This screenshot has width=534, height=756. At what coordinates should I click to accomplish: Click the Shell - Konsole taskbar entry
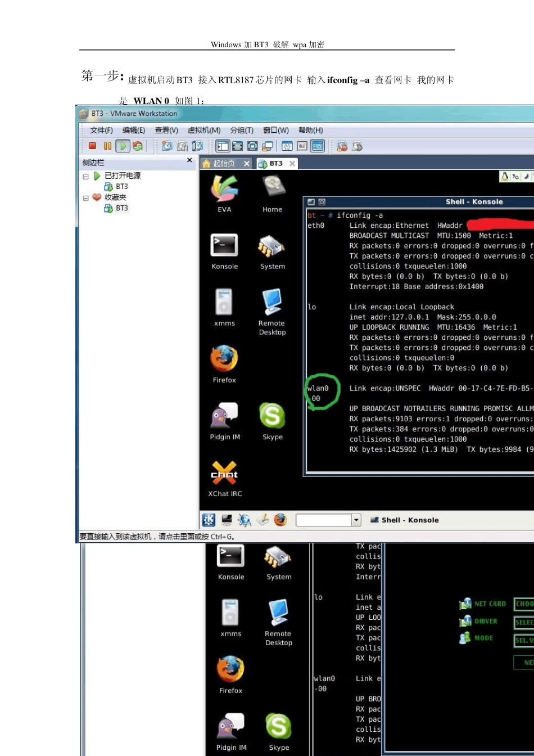[x=405, y=520]
